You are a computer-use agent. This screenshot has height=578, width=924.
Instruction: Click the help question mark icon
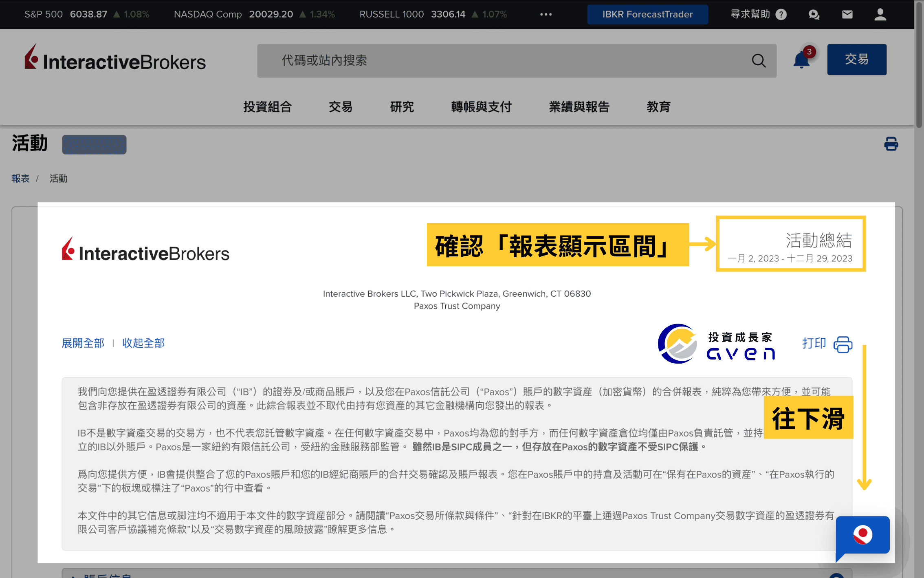[781, 14]
